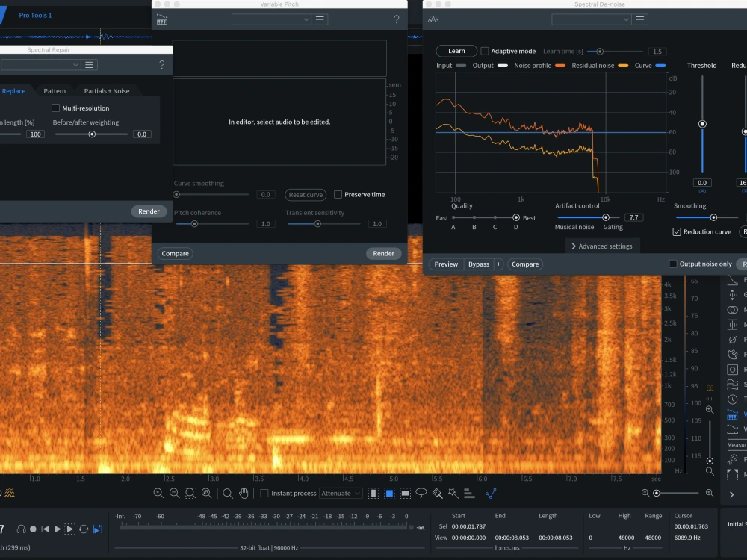Enable Adaptive mode in Spectral De-noise
This screenshot has height=560, width=747.
point(485,51)
